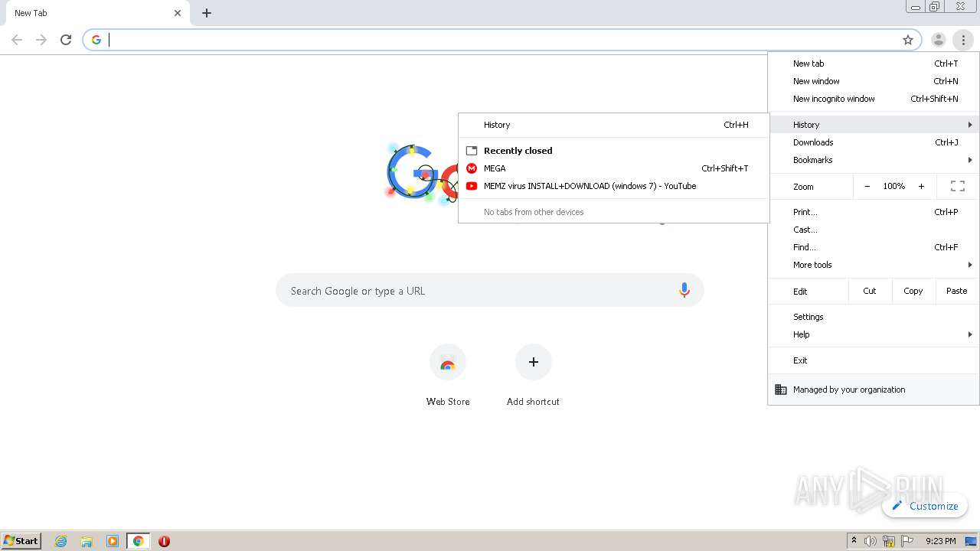Reload the current page
The image size is (980, 551).
(66, 40)
